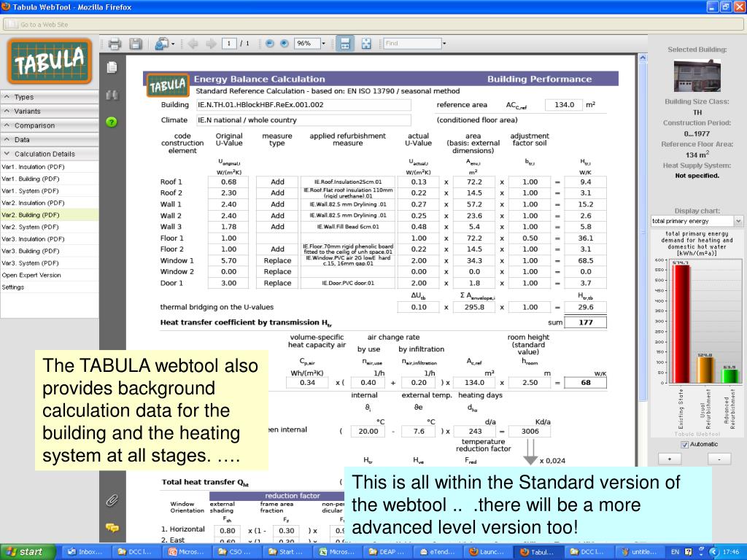Image resolution: width=747 pixels, height=560 pixels.
Task: Open the zoom percentage dropdown arrow
Action: (x=323, y=43)
